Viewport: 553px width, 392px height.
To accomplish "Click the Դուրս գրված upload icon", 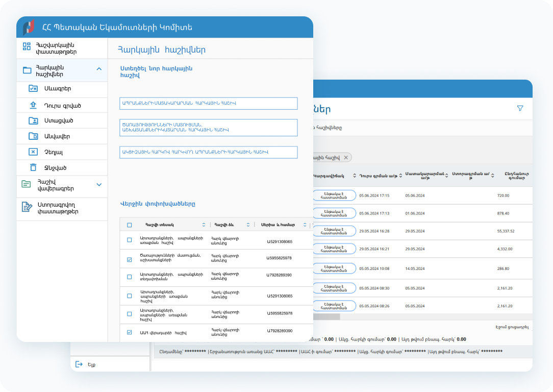I will coord(33,105).
